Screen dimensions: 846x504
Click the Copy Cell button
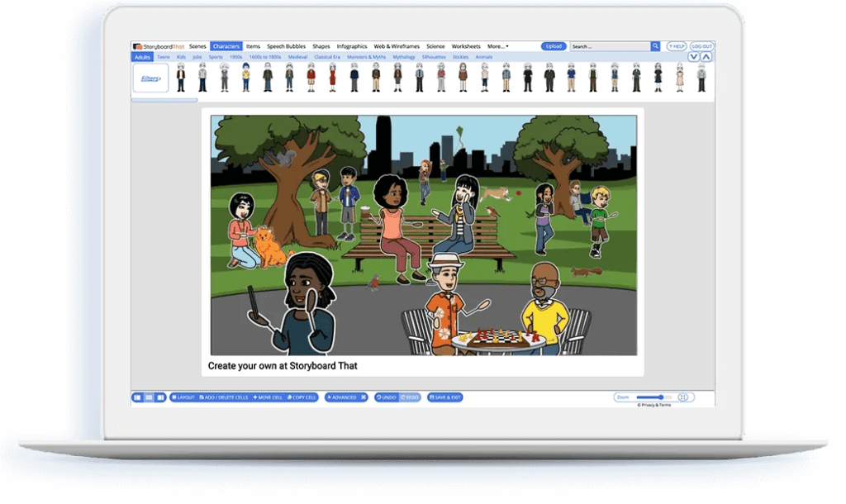pos(302,397)
